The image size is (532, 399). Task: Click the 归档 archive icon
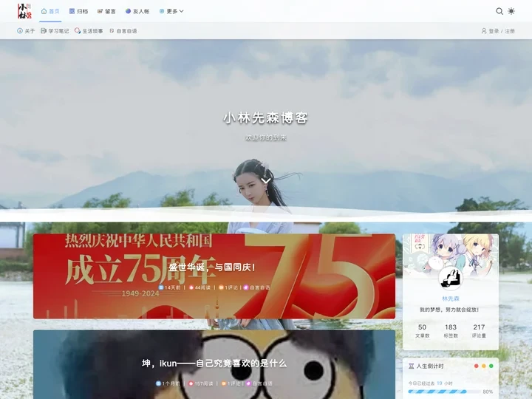point(72,11)
